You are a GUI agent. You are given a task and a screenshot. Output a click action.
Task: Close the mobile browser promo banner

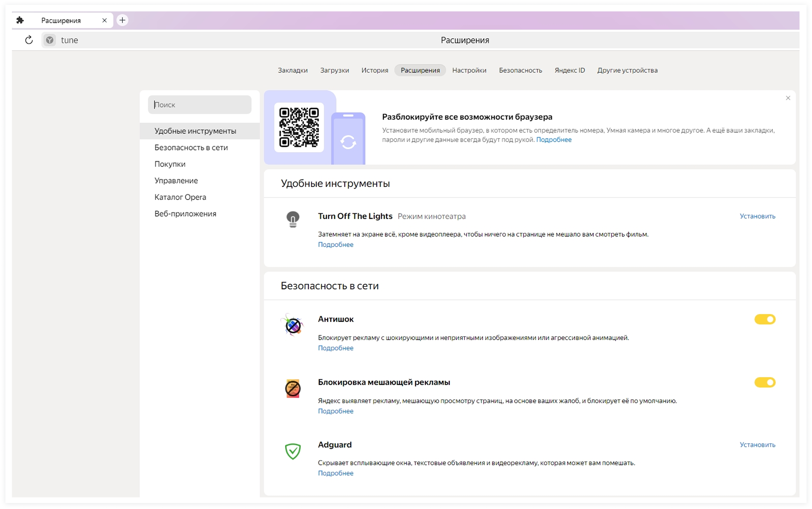click(x=788, y=98)
